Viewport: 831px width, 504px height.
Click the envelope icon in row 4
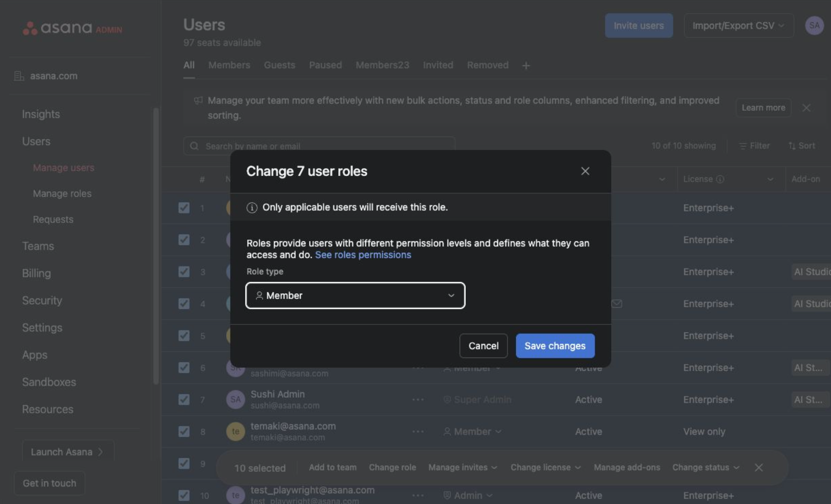click(617, 304)
